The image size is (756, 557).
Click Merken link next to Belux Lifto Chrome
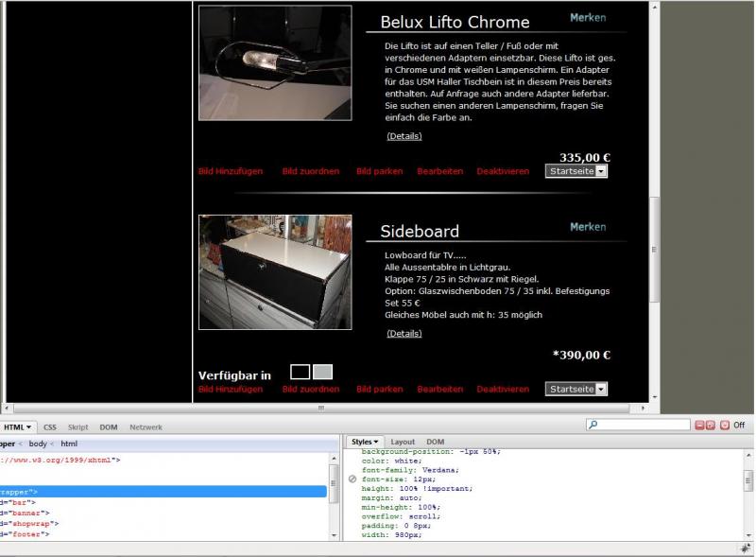click(x=588, y=18)
